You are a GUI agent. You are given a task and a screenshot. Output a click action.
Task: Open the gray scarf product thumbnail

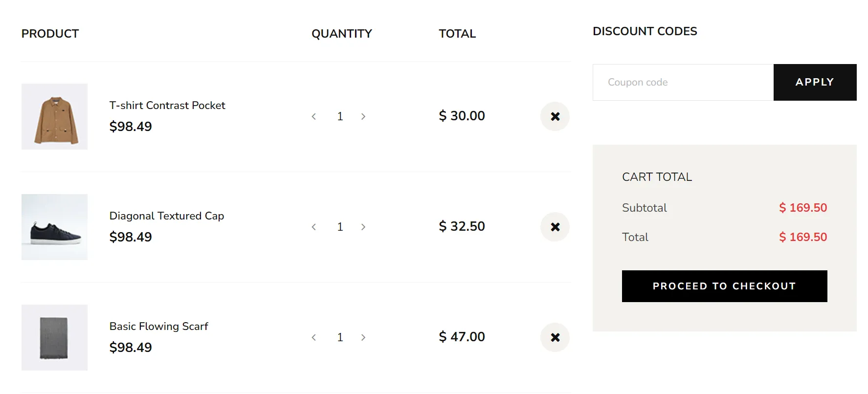click(54, 337)
